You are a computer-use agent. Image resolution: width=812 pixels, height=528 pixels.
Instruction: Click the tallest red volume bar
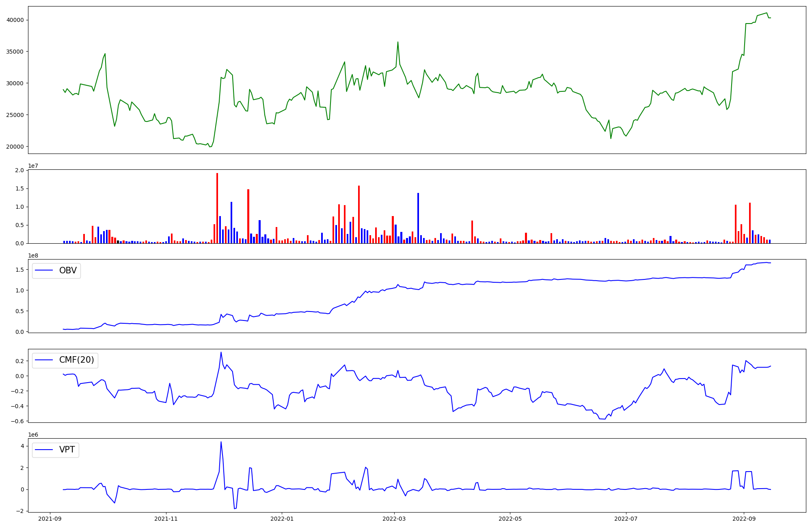(x=217, y=207)
